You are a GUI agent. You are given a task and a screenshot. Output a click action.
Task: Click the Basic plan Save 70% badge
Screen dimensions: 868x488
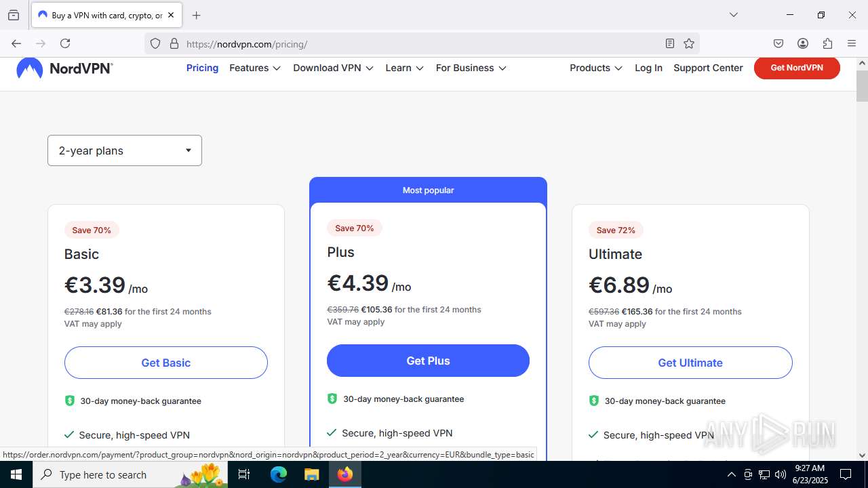[92, 230]
